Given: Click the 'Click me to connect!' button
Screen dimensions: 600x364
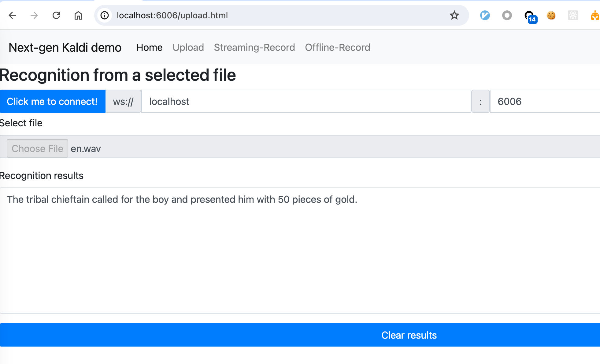Looking at the screenshot, I should [x=53, y=101].
